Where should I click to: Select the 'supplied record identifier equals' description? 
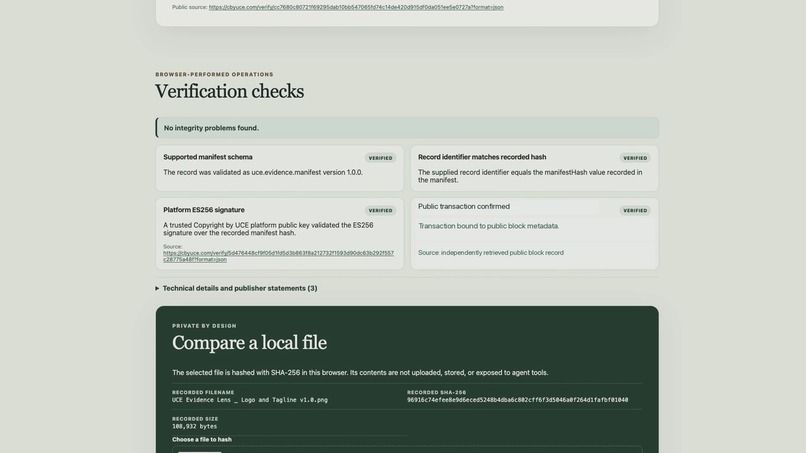(530, 176)
